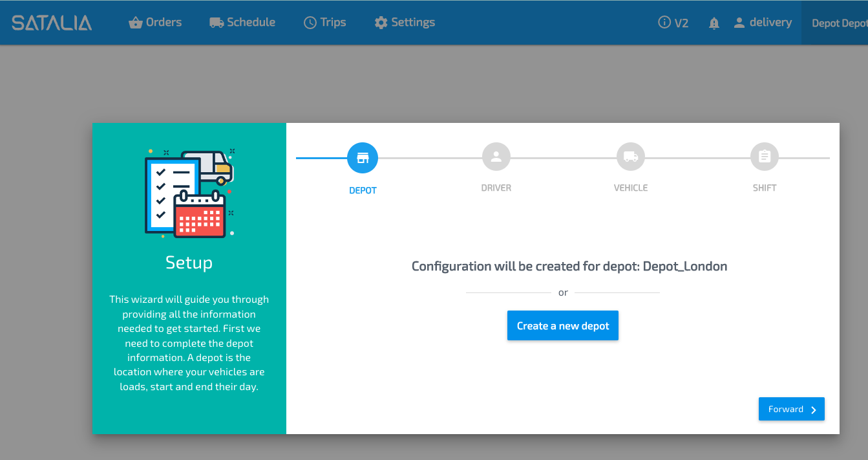
Task: Click the Setup wizard illustration
Action: click(x=189, y=193)
